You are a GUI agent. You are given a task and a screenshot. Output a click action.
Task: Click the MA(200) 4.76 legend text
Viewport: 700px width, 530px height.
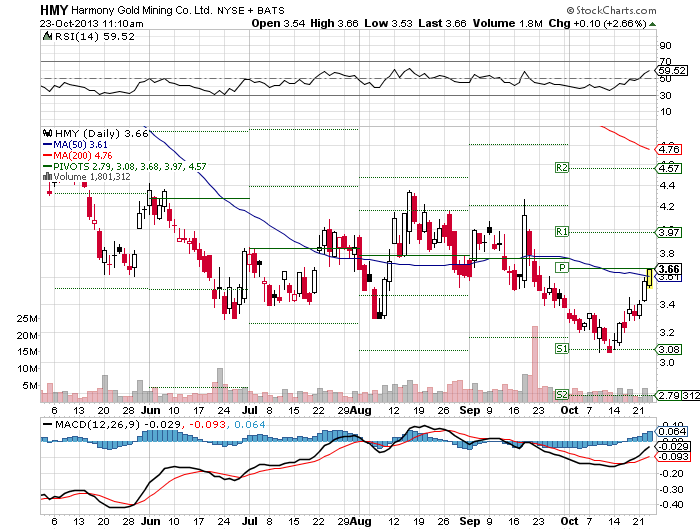[83, 155]
